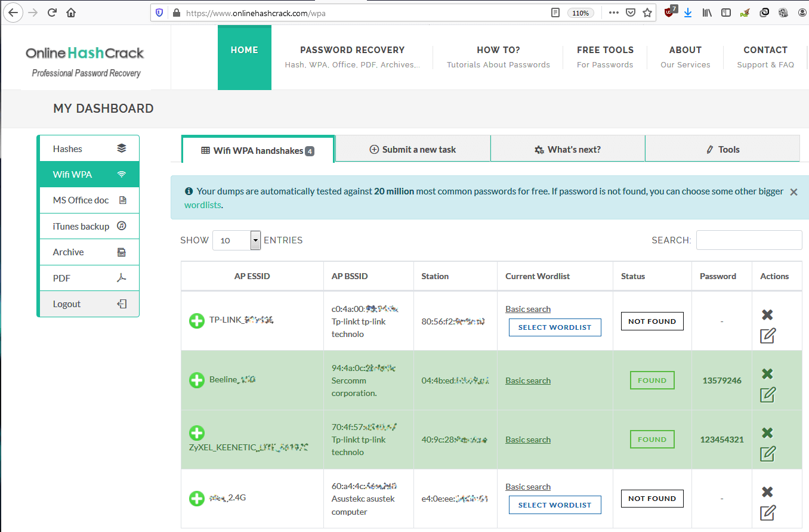Open the iTunes backup section
Viewport: 809px width, 532px height.
pyautogui.click(x=88, y=226)
